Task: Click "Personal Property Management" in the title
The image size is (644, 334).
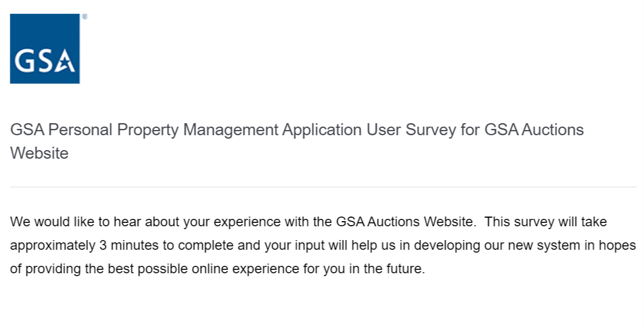Action: point(163,130)
